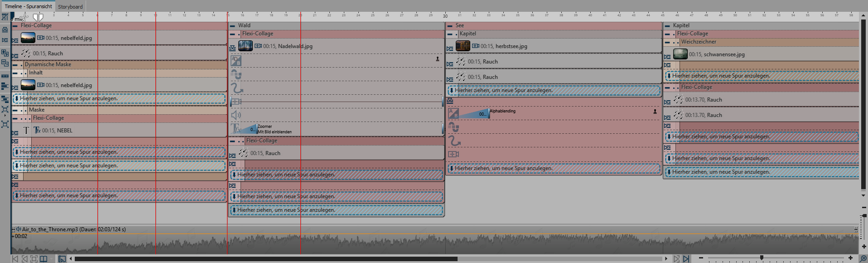The height and width of the screenshot is (263, 868).
Task: Collapse the top Flexi-Collage chapter
Action: (x=15, y=26)
